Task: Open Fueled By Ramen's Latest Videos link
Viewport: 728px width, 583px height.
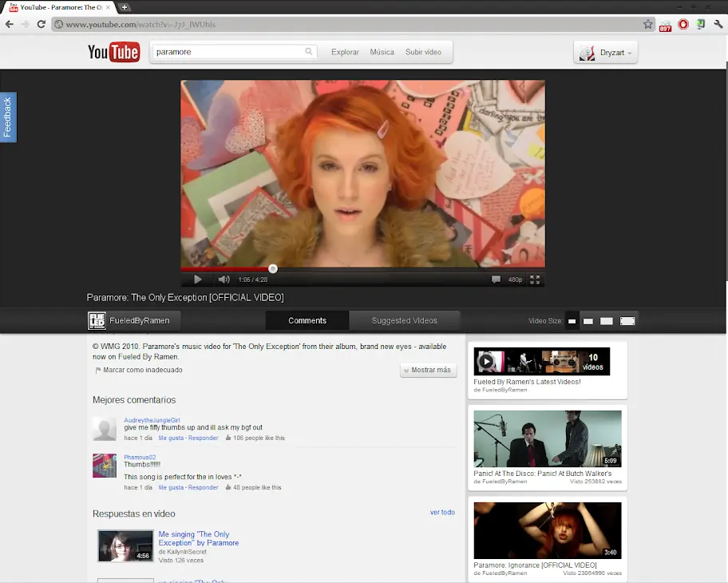Action: (x=527, y=382)
